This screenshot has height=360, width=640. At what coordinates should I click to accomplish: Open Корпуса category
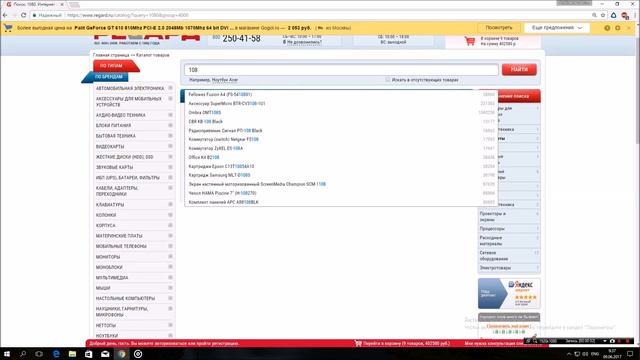[x=106, y=225]
